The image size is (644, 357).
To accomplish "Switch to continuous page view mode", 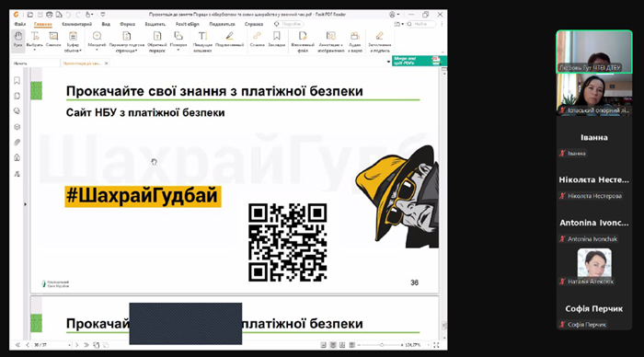I will [333, 345].
